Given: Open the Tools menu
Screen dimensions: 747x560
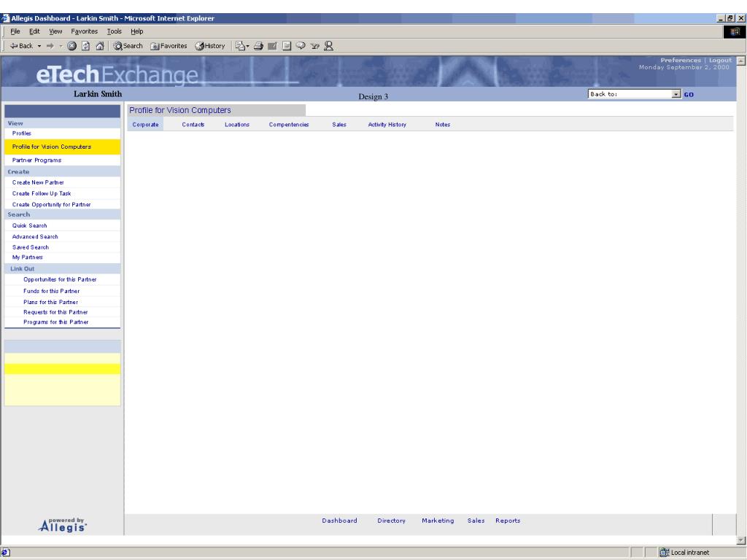Looking at the screenshot, I should (115, 31).
